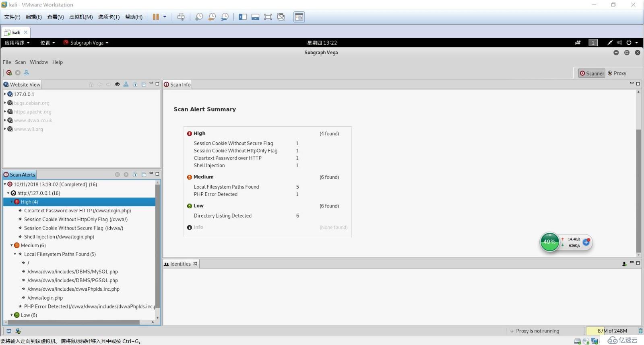
Task: Toggle VMware library sidebar view
Action: pos(243,17)
